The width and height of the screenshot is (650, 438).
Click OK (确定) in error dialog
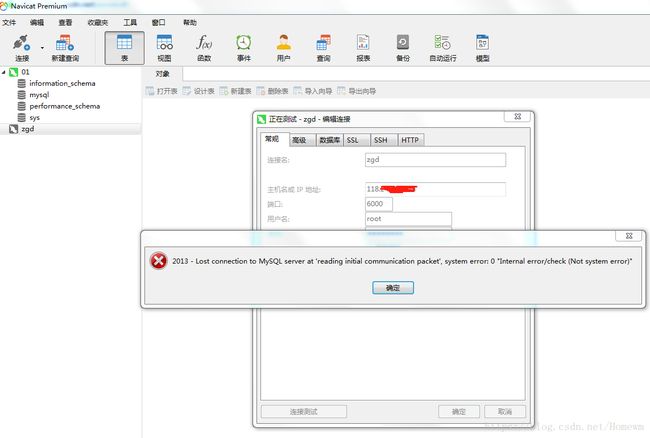tap(393, 288)
